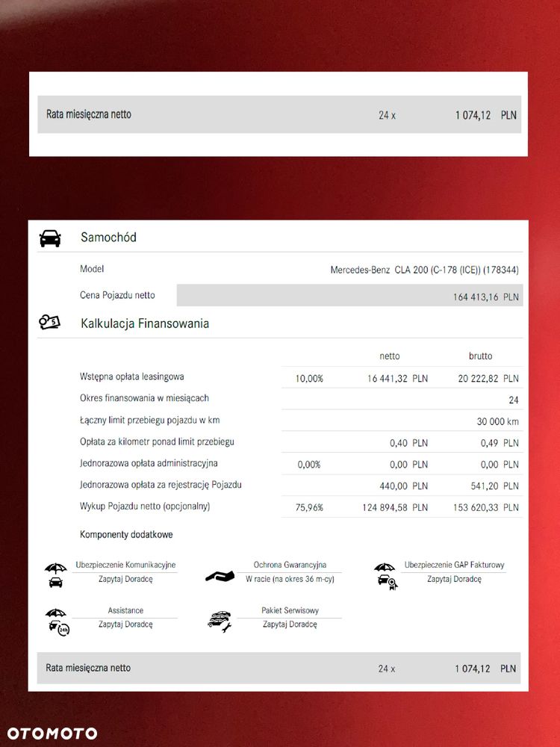Click the 75,96% buyout percentage
This screenshot has height=747, width=560.
click(310, 508)
